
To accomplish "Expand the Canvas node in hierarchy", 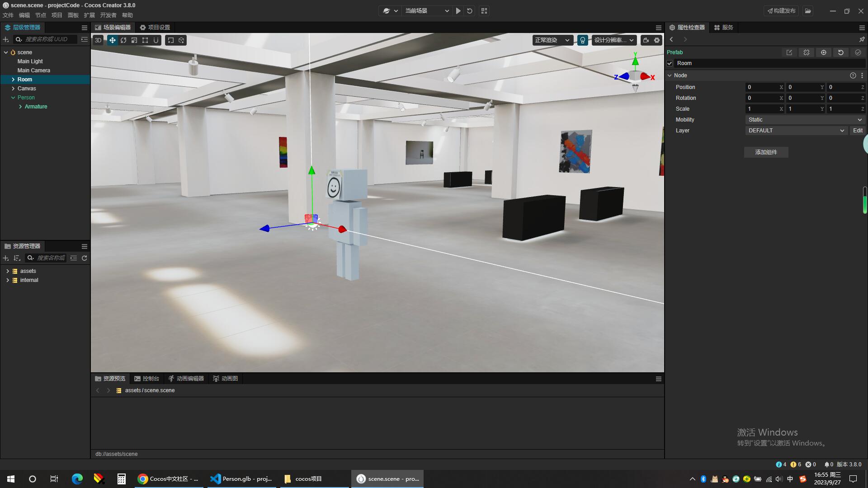I will 13,89.
